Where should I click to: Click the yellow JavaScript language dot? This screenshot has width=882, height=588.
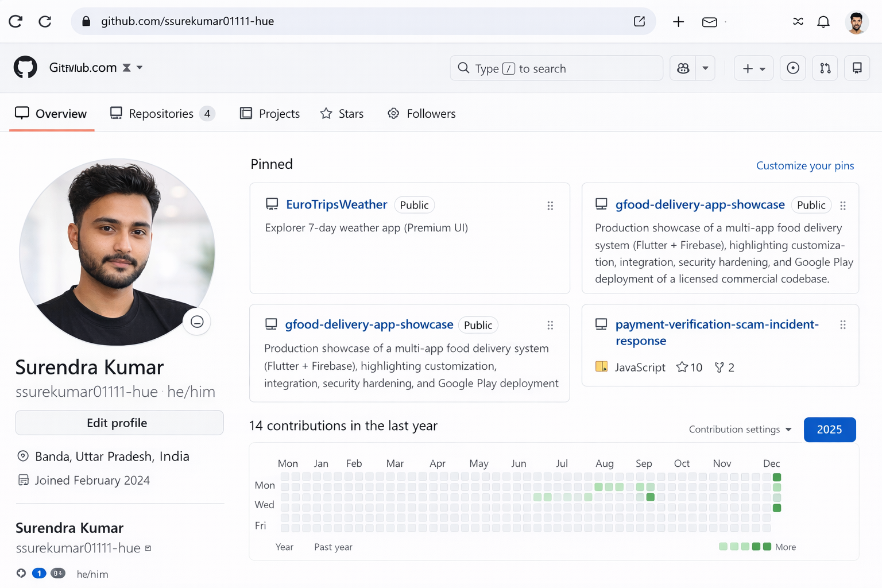(x=601, y=367)
